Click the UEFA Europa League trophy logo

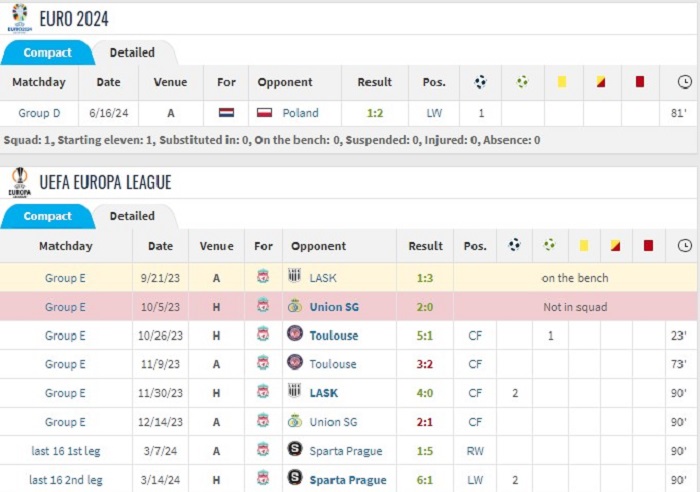coord(20,182)
